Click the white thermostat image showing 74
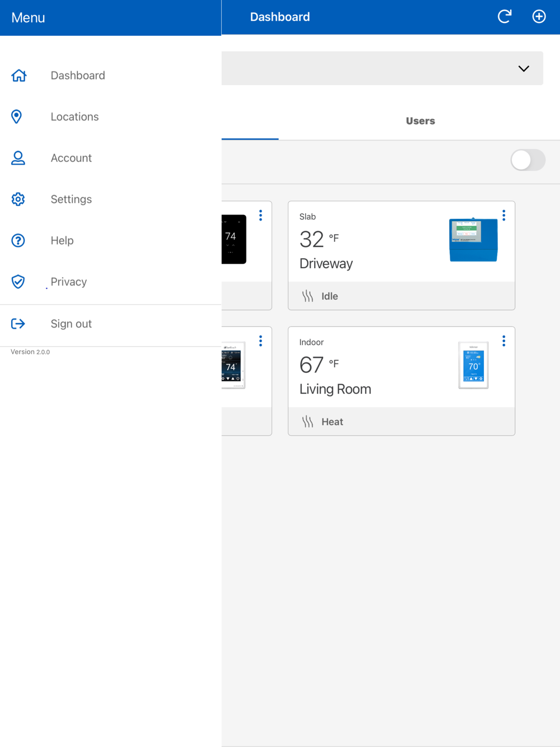 coord(234,365)
